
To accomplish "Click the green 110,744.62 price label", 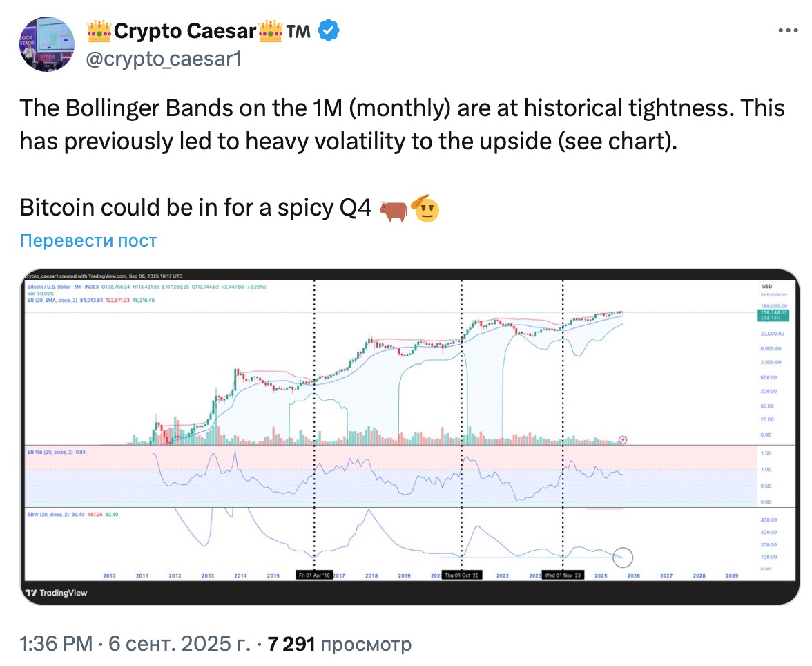I will [773, 315].
